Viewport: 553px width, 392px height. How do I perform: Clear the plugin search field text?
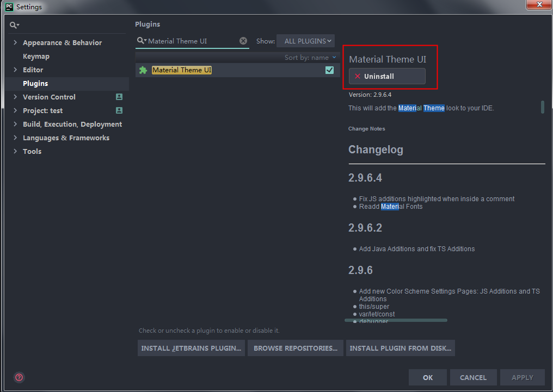243,41
